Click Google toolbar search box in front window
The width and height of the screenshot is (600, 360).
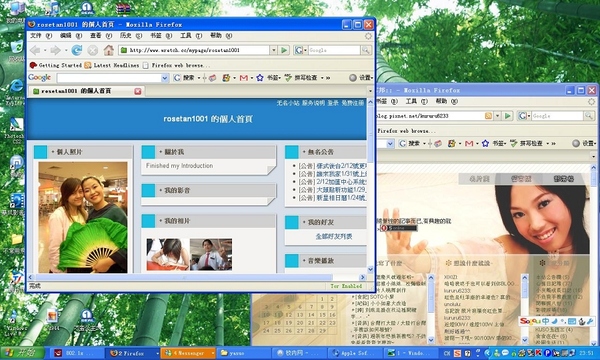tap(109, 78)
